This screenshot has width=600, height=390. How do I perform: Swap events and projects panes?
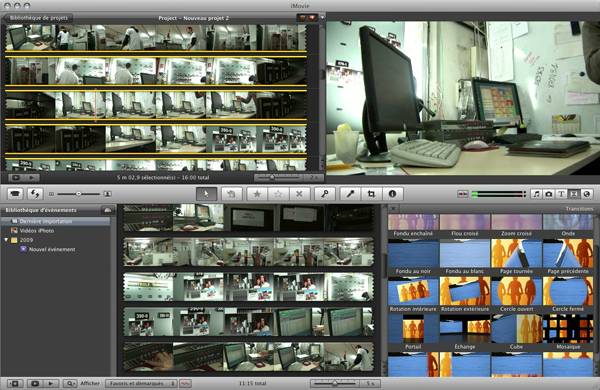(35, 194)
